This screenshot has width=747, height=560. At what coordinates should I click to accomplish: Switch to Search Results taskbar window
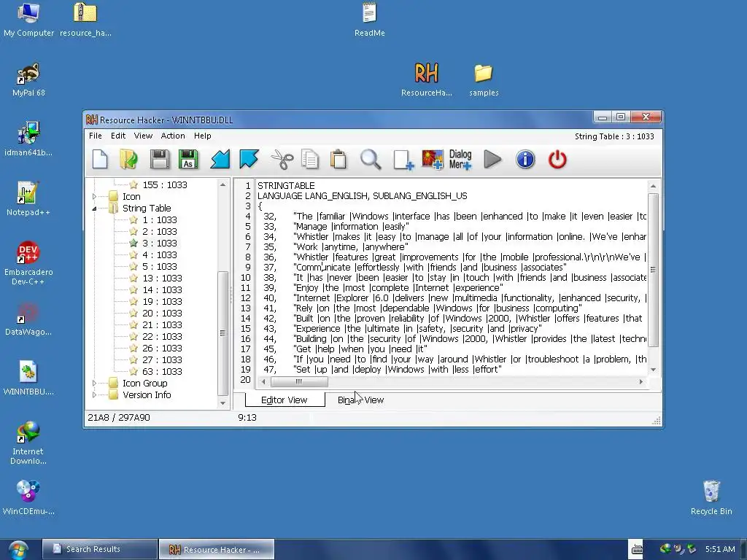click(99, 549)
